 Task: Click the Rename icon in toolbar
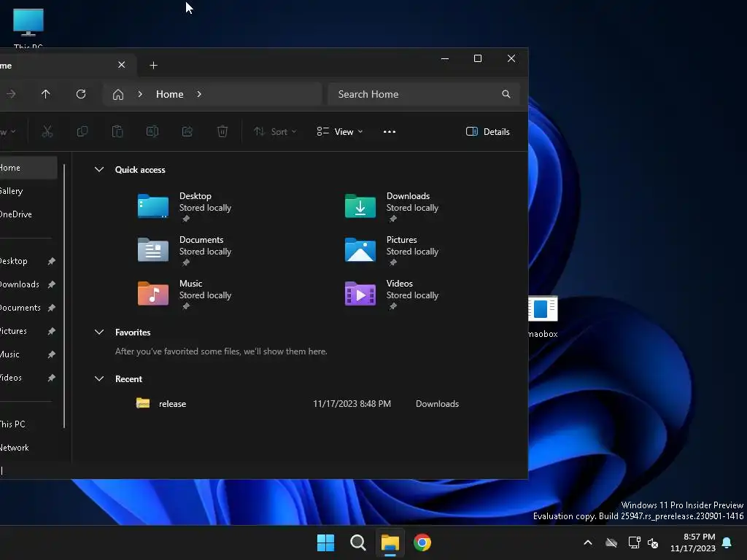152,131
